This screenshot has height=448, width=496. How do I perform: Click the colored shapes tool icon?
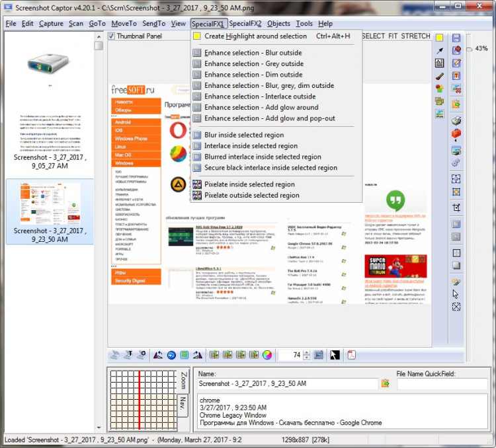[439, 89]
